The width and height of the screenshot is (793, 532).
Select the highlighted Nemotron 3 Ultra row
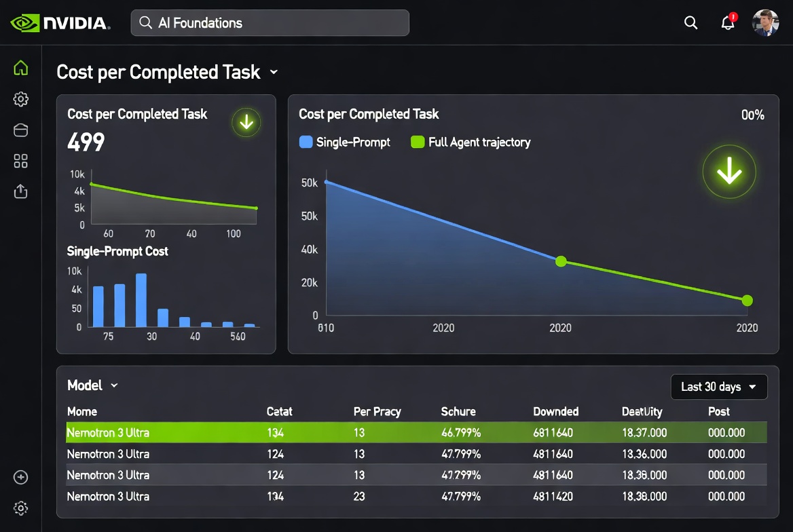(416, 433)
